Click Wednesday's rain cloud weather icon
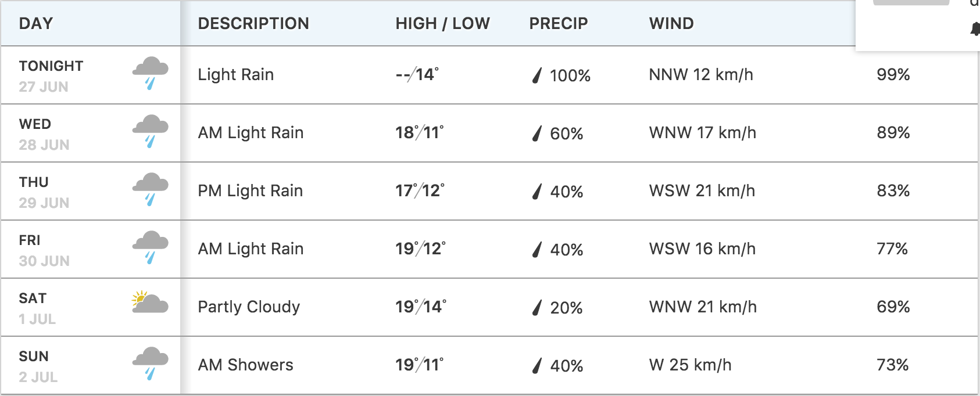Viewport: 980px width, 396px height. click(150, 131)
